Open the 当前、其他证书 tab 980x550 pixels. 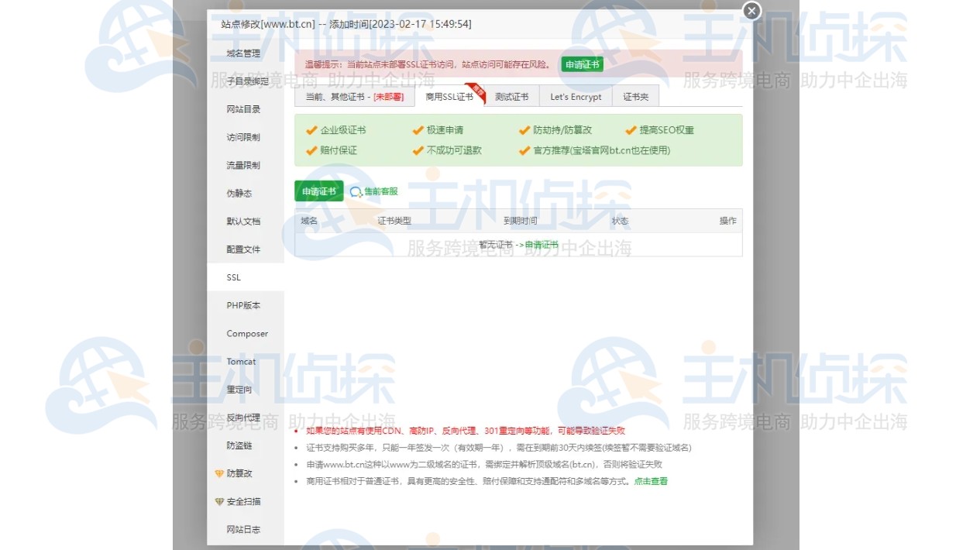[x=354, y=96]
